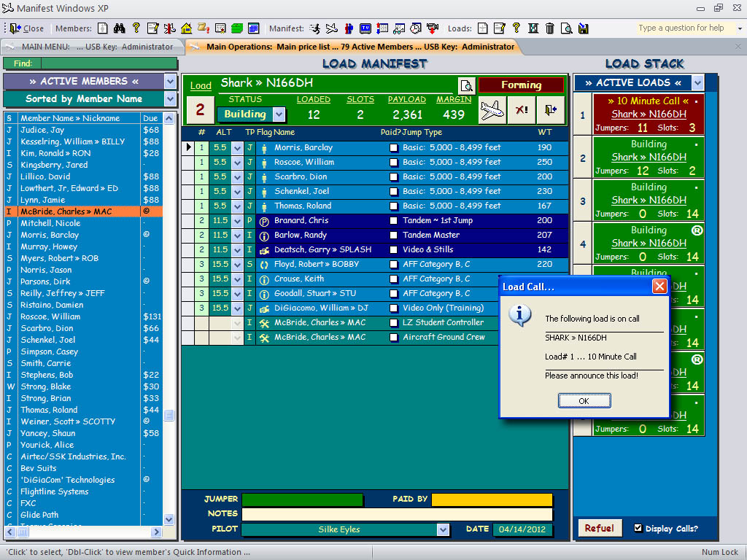Click the running jumper Manifest icon
Image resolution: width=747 pixels, height=560 pixels.
click(315, 28)
